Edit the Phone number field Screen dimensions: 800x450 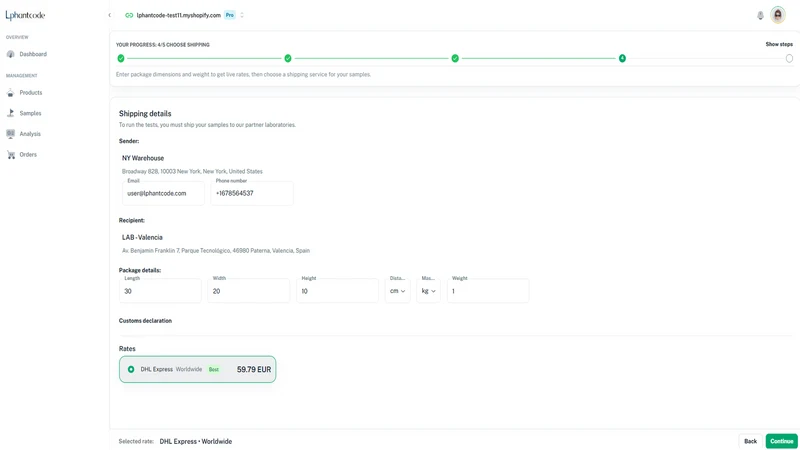[x=252, y=193]
